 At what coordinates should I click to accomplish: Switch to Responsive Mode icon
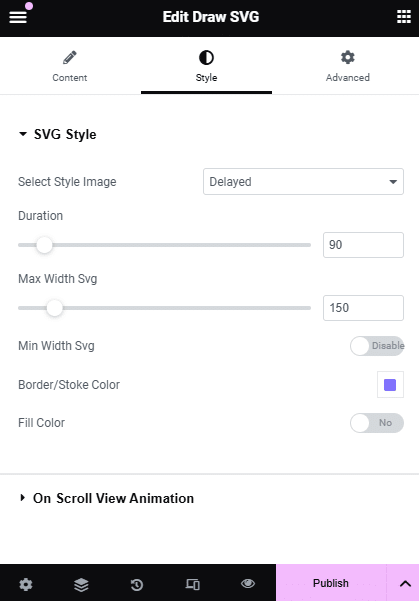coord(192,584)
